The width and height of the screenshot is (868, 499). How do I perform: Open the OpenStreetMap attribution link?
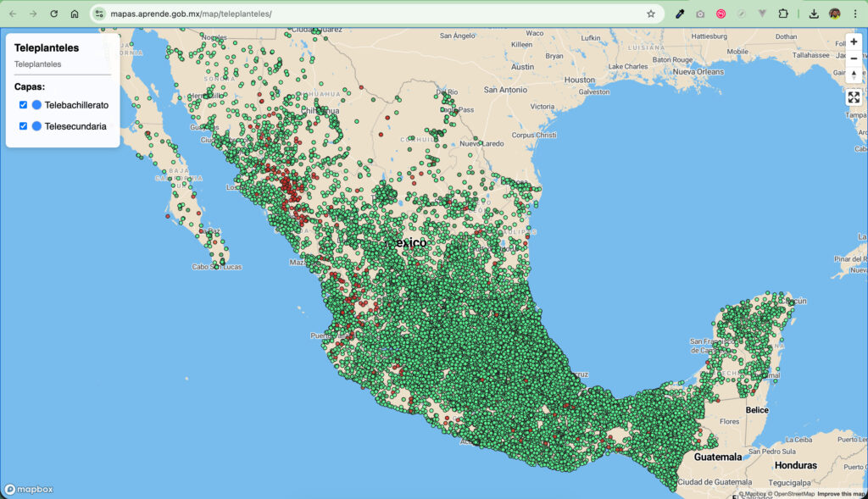pyautogui.click(x=793, y=494)
